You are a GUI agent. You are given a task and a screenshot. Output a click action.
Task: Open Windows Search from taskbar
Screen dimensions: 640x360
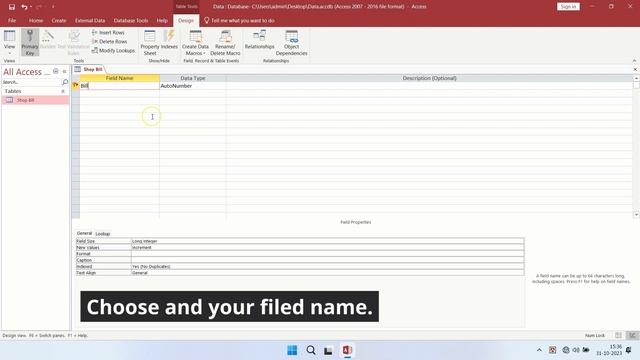coord(311,350)
